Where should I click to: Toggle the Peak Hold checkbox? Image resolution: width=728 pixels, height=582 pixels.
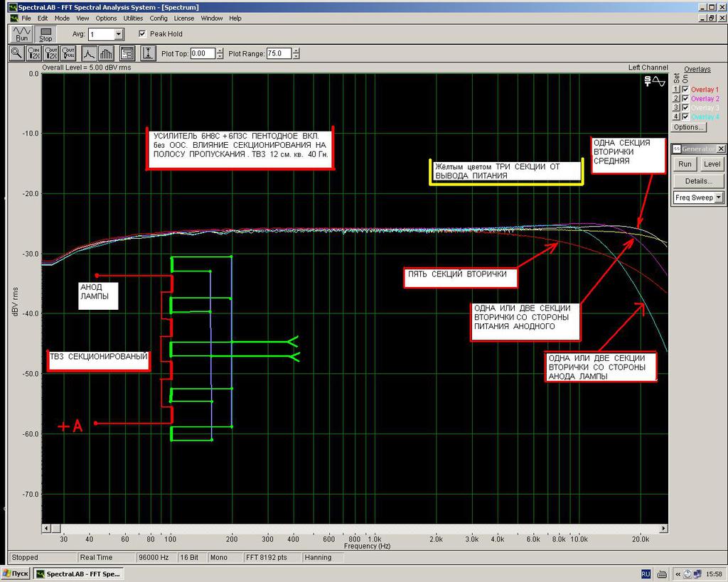click(142, 33)
